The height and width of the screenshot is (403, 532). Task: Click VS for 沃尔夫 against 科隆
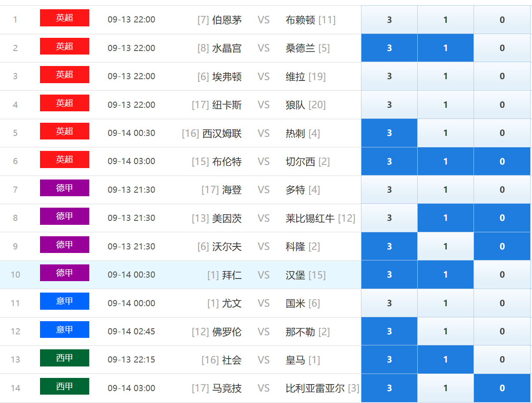[x=263, y=246]
